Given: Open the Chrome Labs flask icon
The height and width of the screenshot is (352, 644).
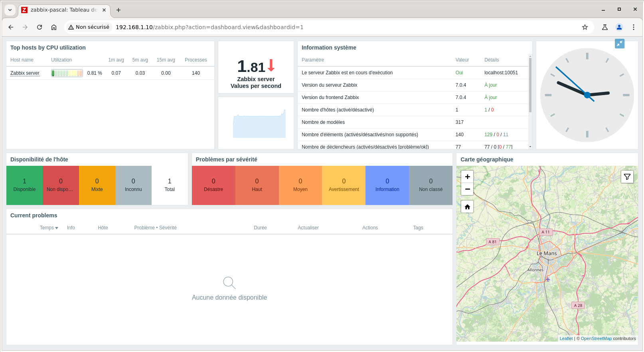Looking at the screenshot, I should tap(605, 27).
